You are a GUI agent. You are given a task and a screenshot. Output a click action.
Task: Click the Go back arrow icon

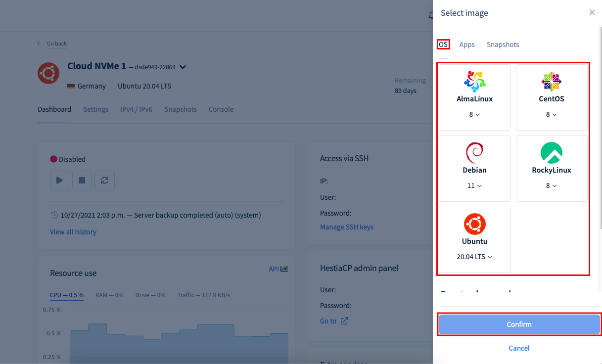coord(39,44)
